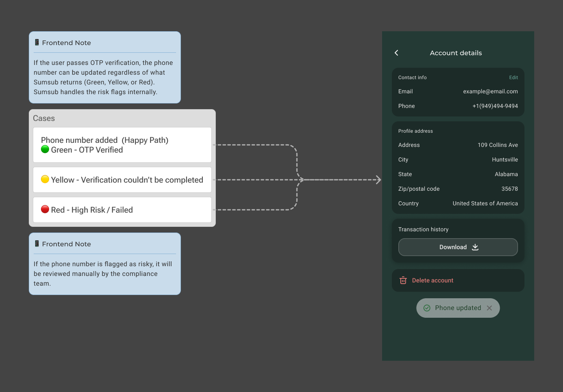563x392 pixels.
Task: Click the Phone updated toast text
Action: pyautogui.click(x=458, y=308)
